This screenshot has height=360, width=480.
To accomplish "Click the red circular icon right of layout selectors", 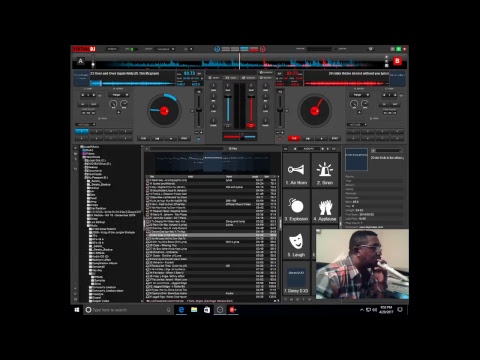I will point(263,49).
